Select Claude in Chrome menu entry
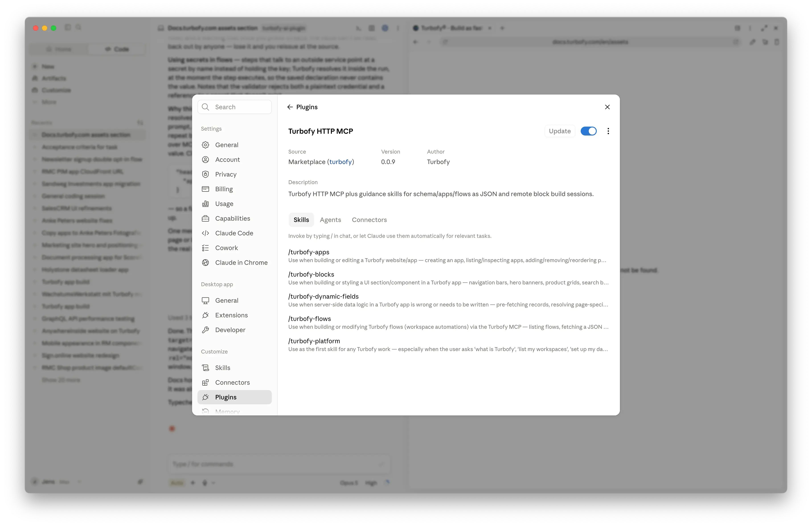 click(x=235, y=263)
